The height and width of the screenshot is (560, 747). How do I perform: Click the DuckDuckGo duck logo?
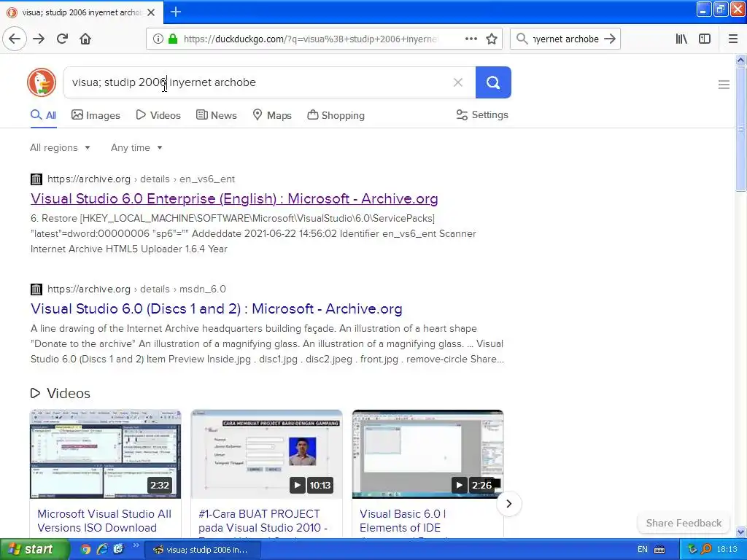coord(42,82)
